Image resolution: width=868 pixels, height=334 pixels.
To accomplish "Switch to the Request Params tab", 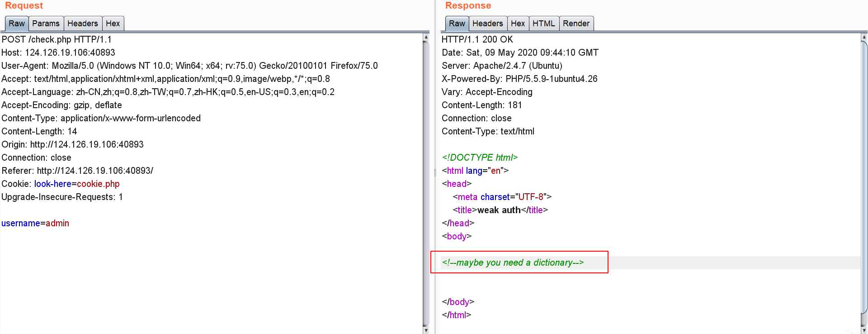I will click(46, 24).
